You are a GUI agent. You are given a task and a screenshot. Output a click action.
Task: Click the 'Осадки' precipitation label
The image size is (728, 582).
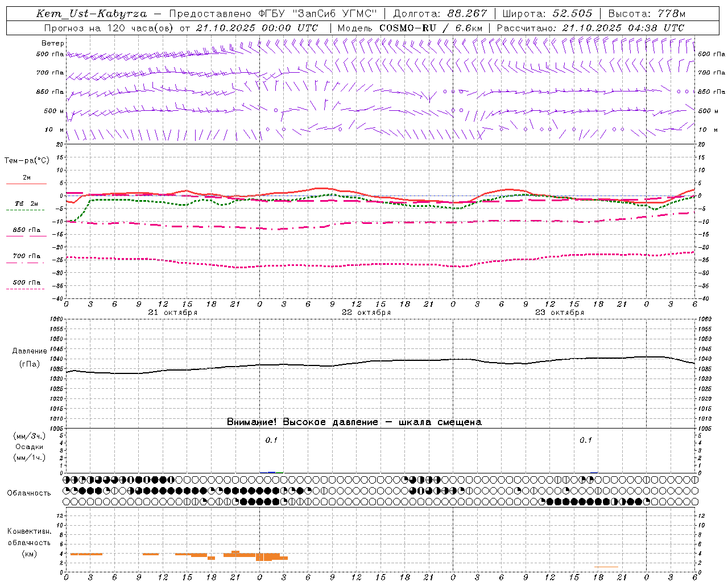tap(29, 447)
